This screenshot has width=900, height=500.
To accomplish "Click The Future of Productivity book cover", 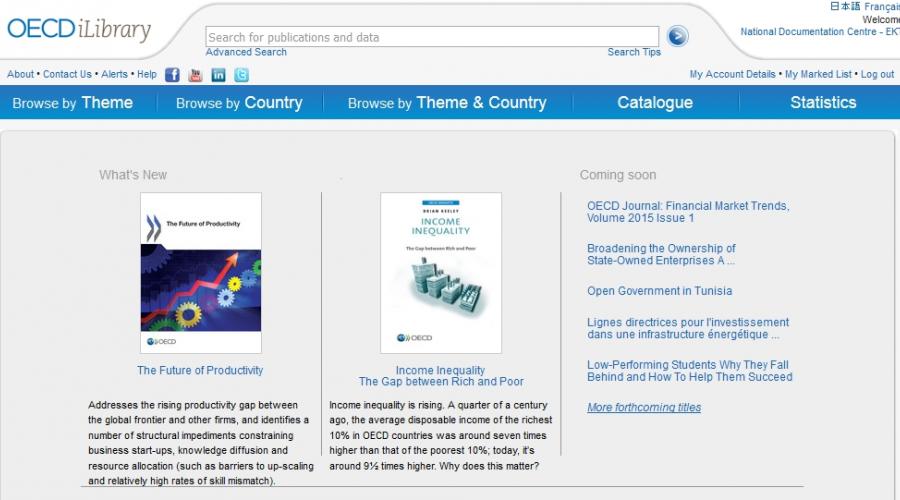I will [201, 273].
